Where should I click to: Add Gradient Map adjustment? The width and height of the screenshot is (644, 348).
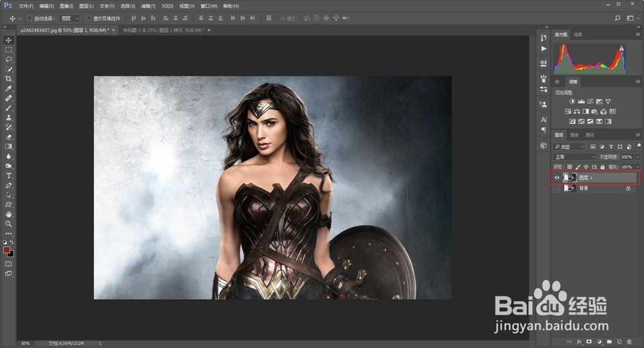609,122
